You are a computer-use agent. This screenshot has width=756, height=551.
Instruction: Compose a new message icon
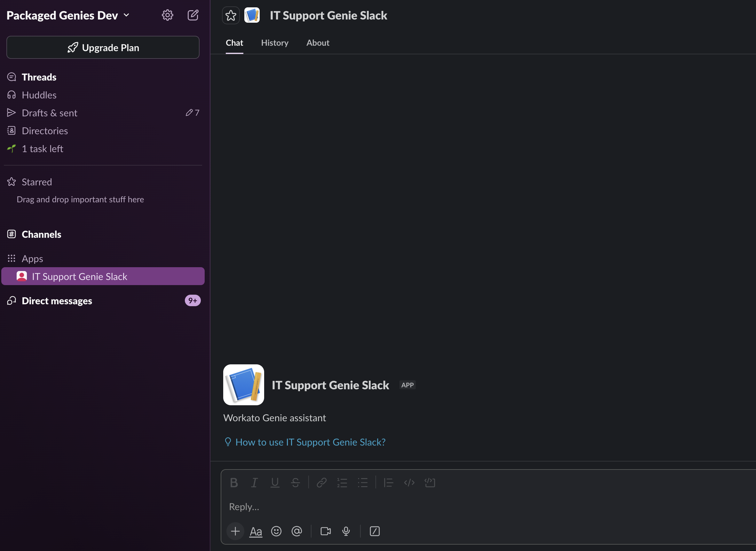[x=193, y=15]
